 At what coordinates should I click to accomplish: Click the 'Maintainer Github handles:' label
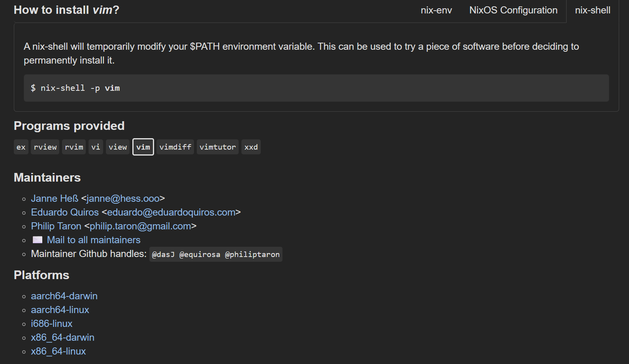(x=89, y=253)
